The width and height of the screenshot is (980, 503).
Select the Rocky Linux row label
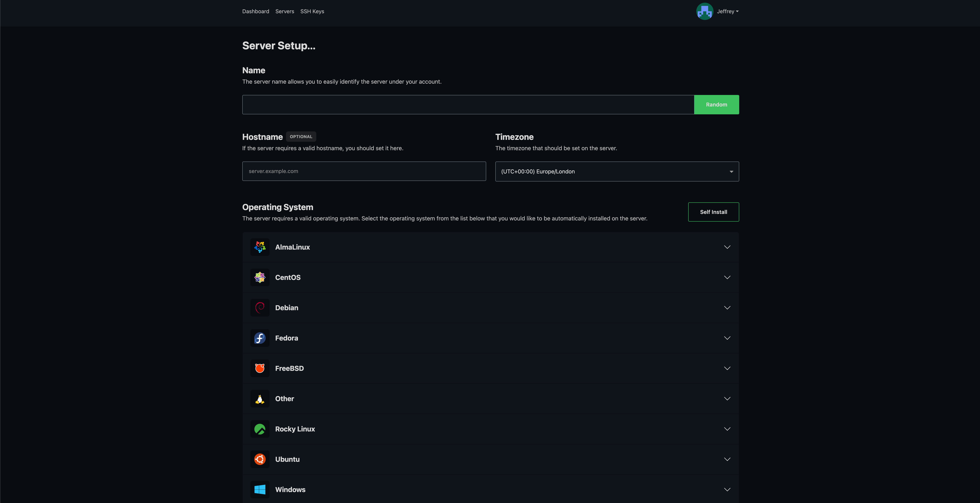click(x=295, y=429)
